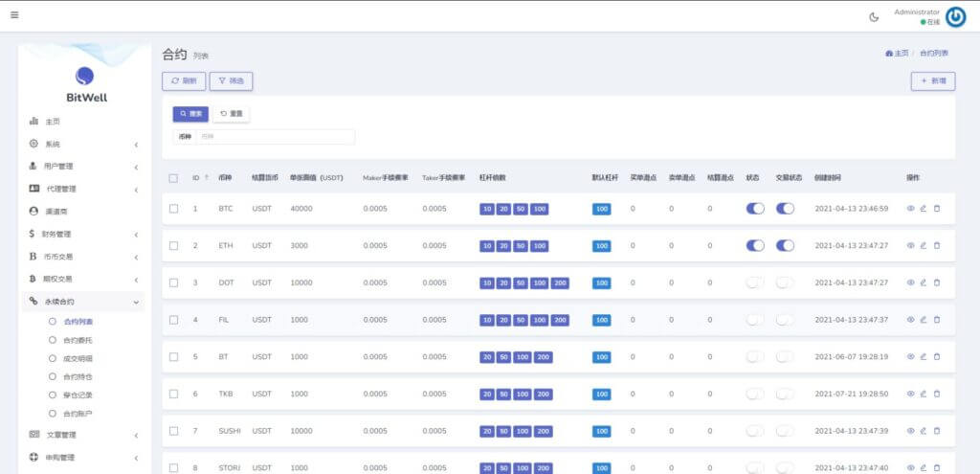Check the checkbox for ETH row

coord(174,246)
